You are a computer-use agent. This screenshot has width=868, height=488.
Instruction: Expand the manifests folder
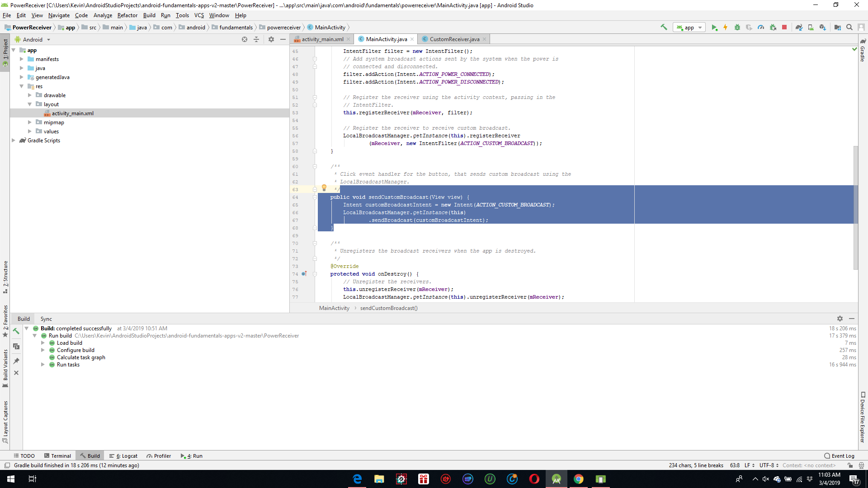coord(21,59)
